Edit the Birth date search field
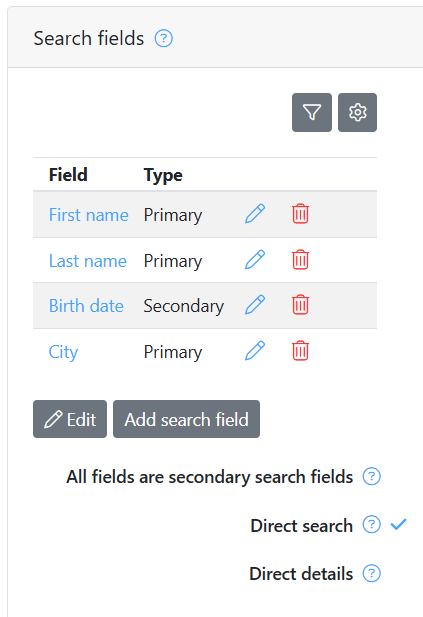 255,305
